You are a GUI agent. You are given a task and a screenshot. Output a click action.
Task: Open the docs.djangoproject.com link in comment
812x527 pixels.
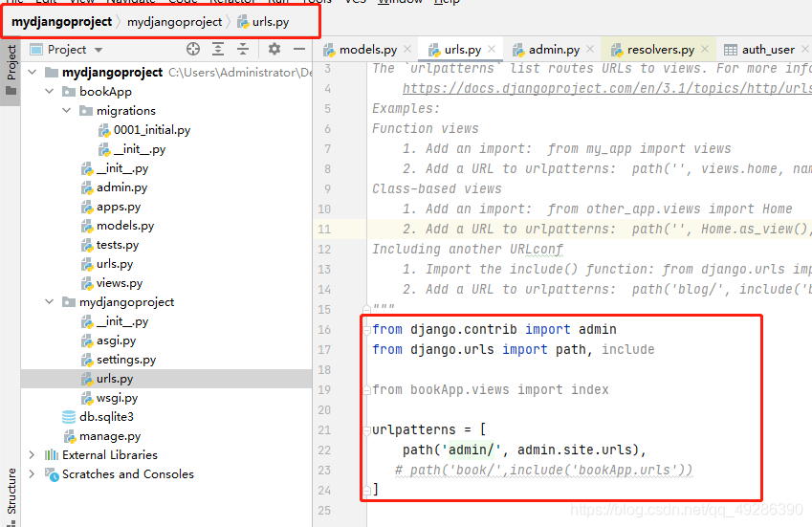[x=607, y=89]
